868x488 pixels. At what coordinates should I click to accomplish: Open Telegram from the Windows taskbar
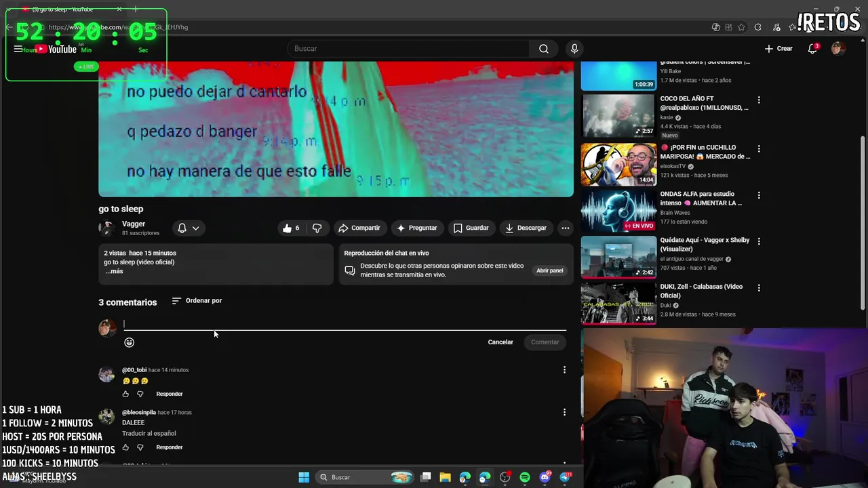coord(565,477)
